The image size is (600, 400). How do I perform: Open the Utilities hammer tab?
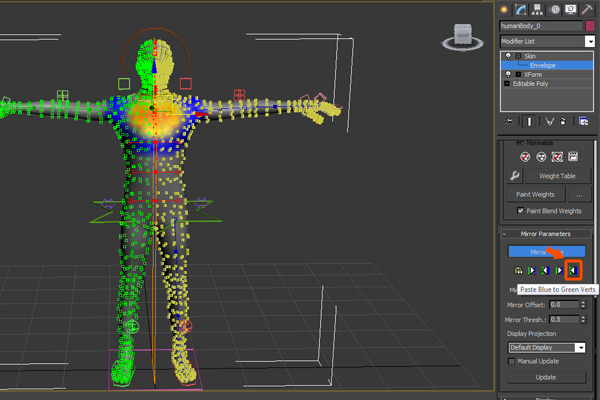pos(587,10)
